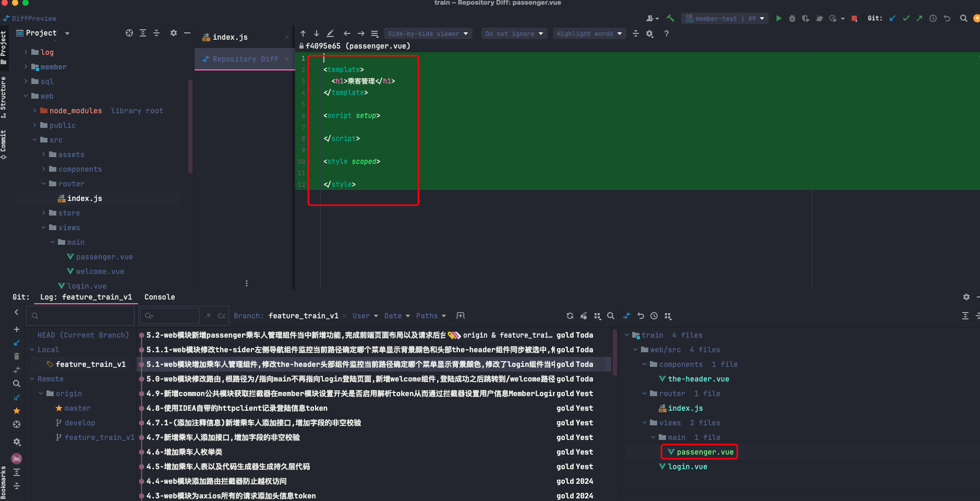Open diff viewer settings gear
Image resolution: width=980 pixels, height=501 pixels.
(650, 33)
